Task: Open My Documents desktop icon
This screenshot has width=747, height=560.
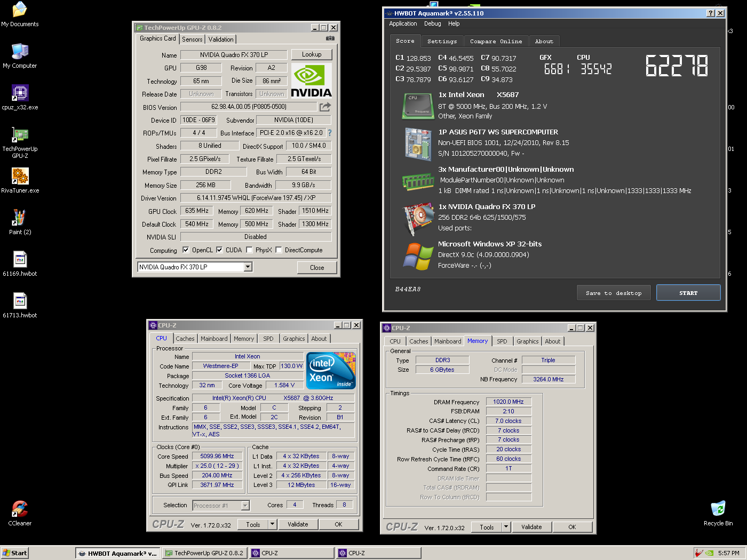Action: [20, 14]
